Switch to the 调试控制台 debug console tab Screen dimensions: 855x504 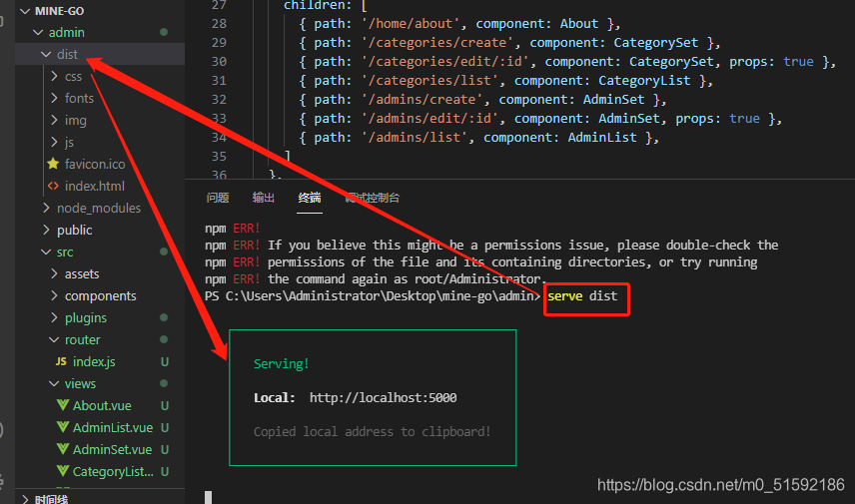tap(373, 198)
